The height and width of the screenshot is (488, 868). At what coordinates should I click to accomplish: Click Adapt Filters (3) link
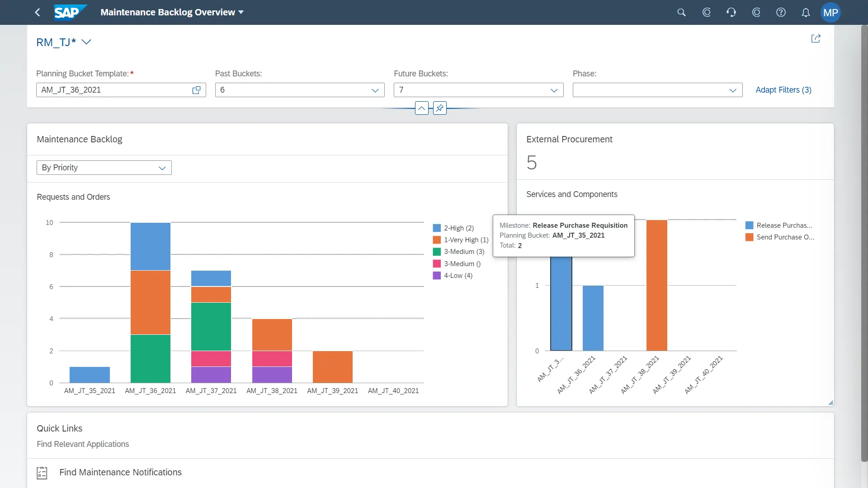[783, 90]
